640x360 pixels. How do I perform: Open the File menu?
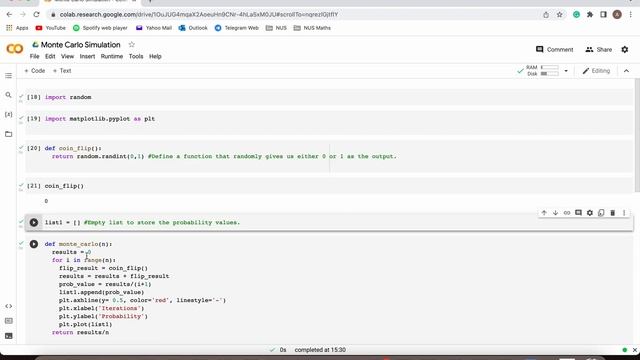34,56
